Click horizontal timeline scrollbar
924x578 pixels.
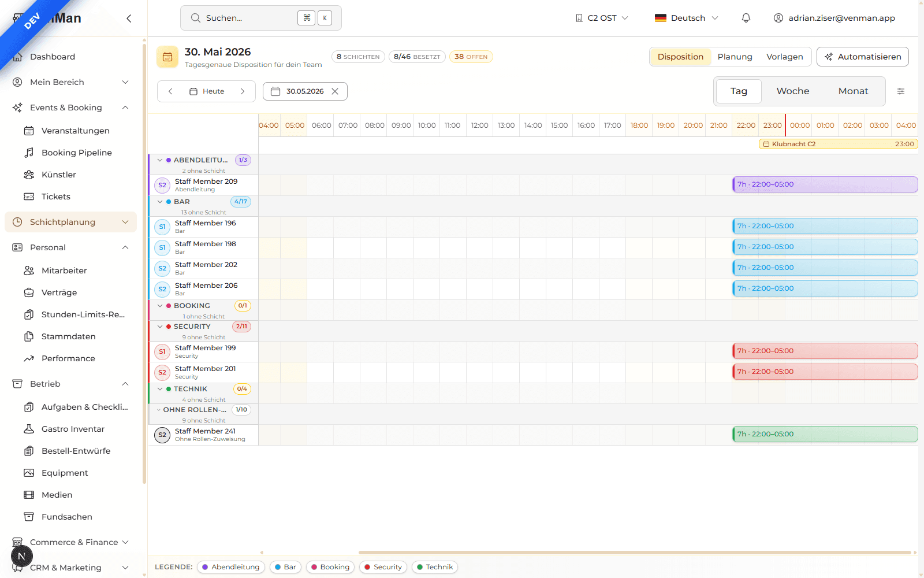point(635,553)
